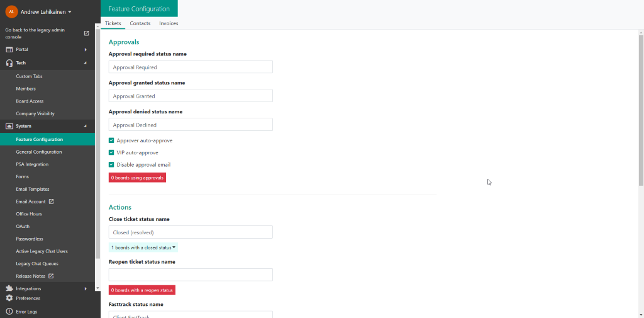Switch to the Tickets tab
The height and width of the screenshot is (318, 644).
(113, 23)
